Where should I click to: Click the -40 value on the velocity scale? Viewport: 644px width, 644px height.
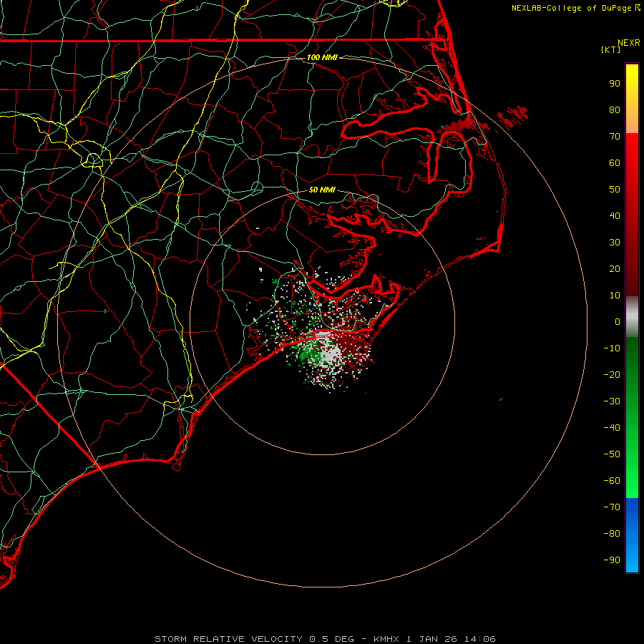[x=612, y=428]
